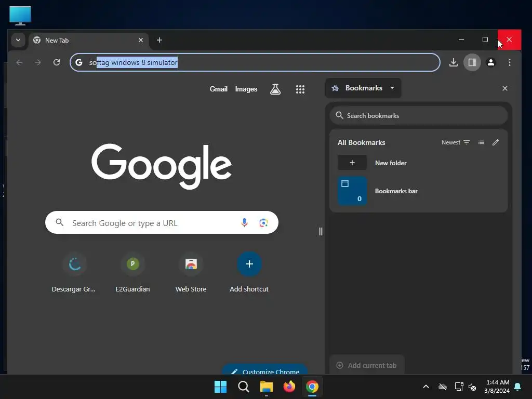Switch bookmarks to list view
The height and width of the screenshot is (399, 532).
[x=481, y=142]
